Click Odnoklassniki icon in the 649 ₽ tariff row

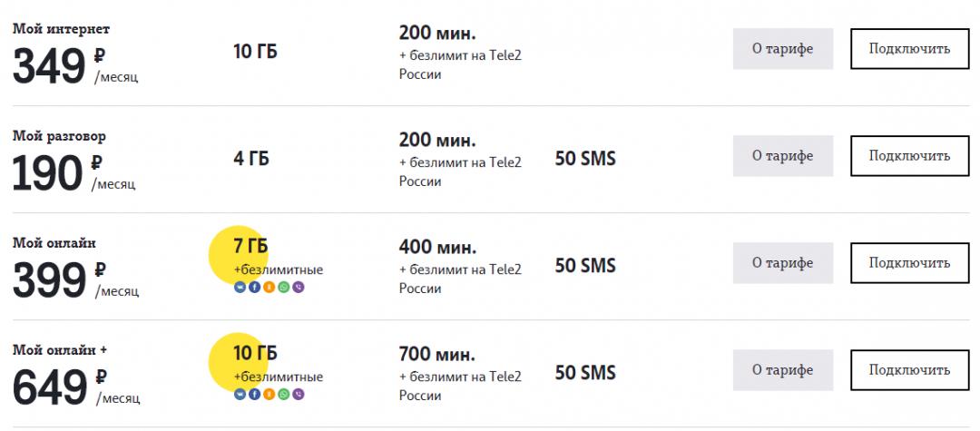tap(269, 395)
